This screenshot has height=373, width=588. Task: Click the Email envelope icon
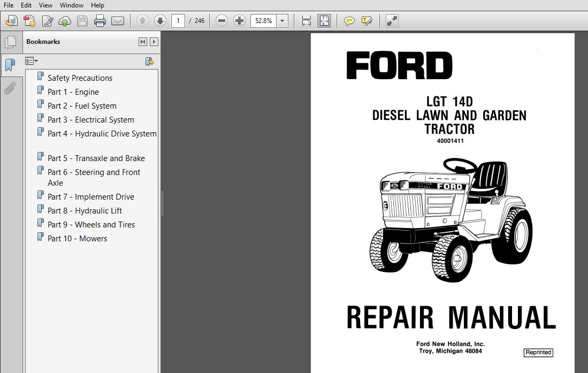click(x=118, y=21)
